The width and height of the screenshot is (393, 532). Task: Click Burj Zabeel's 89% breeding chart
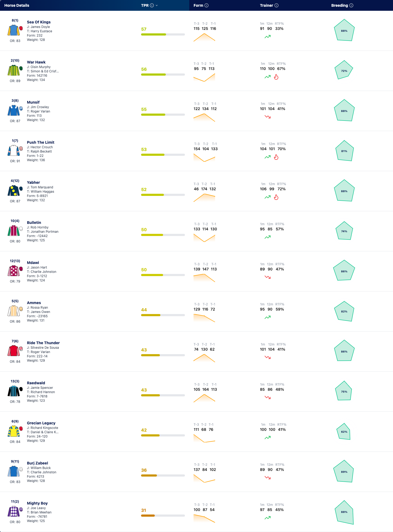(344, 471)
